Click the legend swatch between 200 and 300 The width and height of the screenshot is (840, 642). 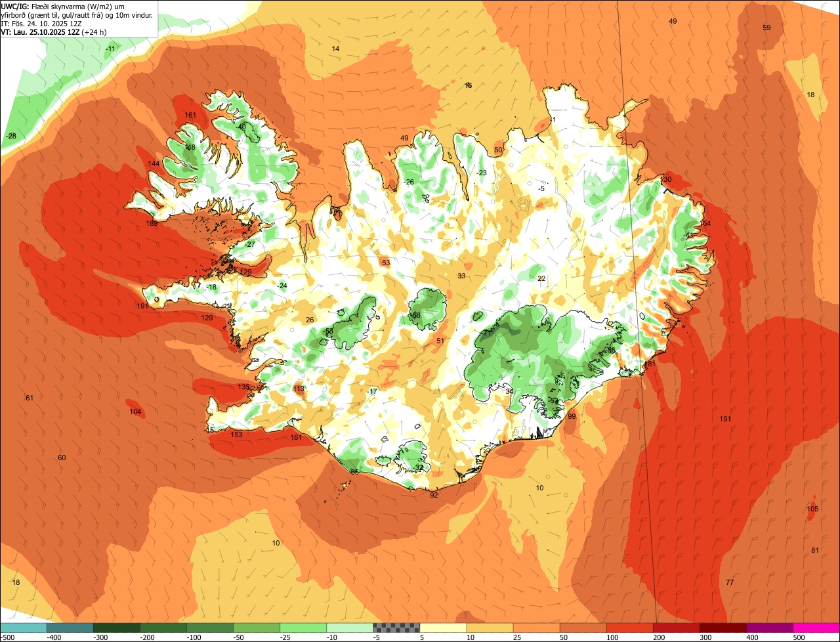[x=676, y=628]
